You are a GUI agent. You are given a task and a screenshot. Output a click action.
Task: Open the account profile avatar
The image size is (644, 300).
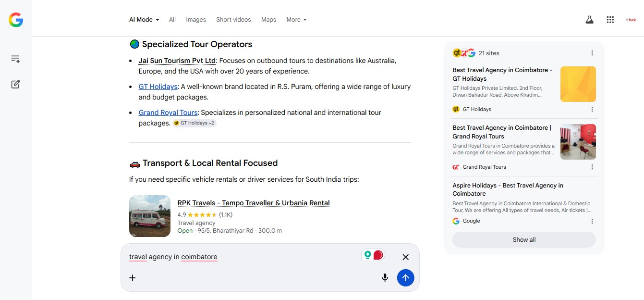pyautogui.click(x=631, y=20)
